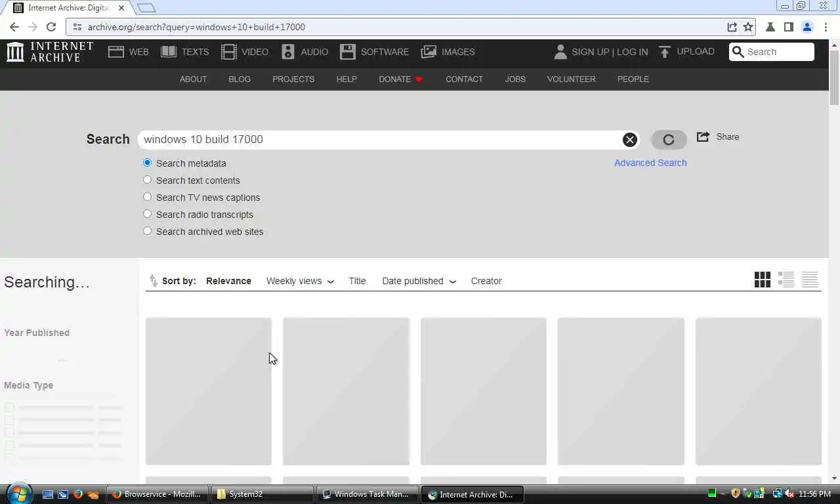The height and width of the screenshot is (504, 840).
Task: Open the Volunteer navigation link
Action: (x=571, y=79)
